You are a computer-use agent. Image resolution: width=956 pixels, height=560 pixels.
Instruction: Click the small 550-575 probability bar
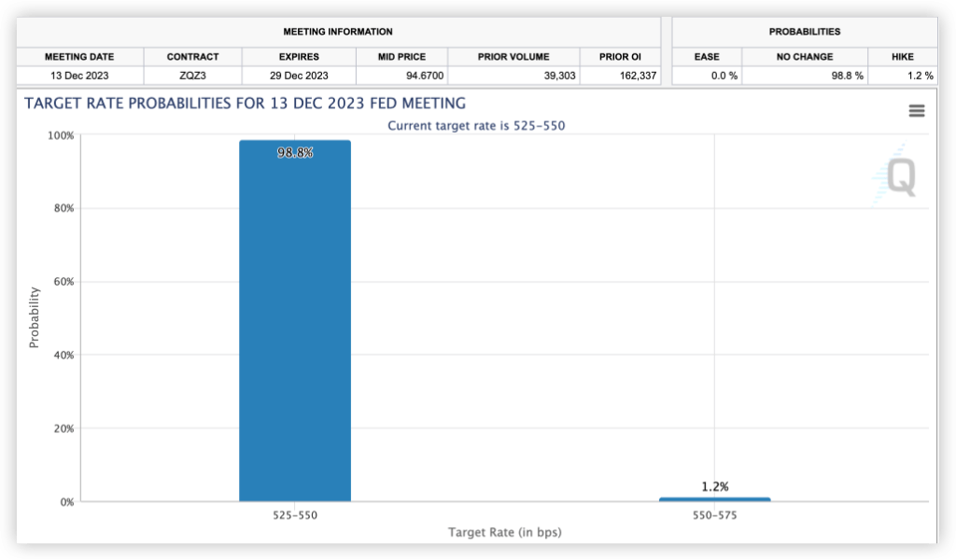click(714, 499)
